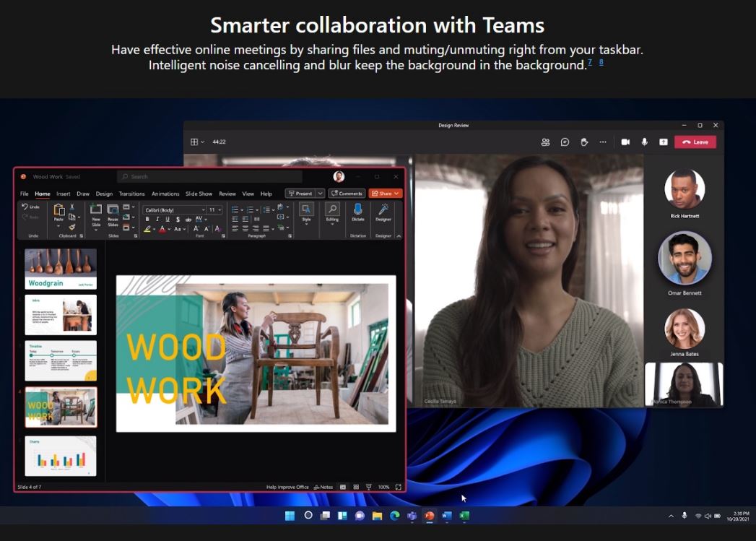Open File Explorer from taskbar

pyautogui.click(x=377, y=516)
